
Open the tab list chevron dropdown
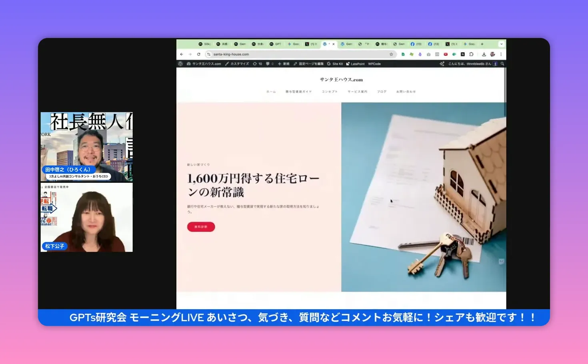pos(502,44)
